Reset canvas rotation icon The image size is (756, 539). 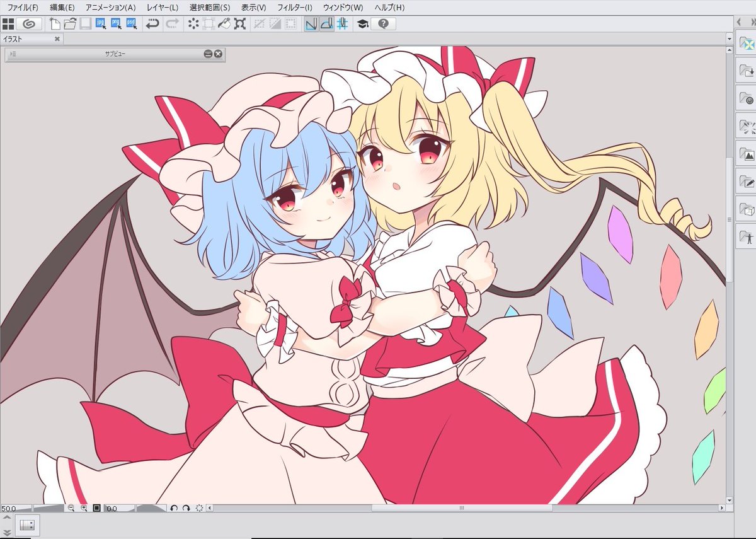coord(199,508)
